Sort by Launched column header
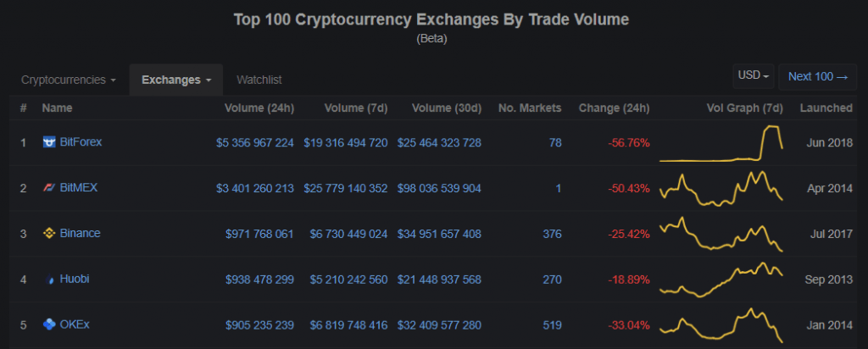 tap(826, 108)
